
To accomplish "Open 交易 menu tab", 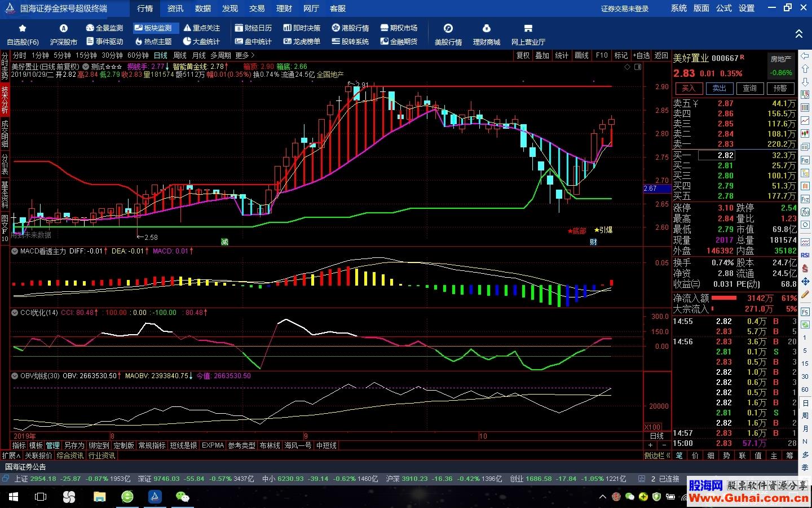I will 257,8.
